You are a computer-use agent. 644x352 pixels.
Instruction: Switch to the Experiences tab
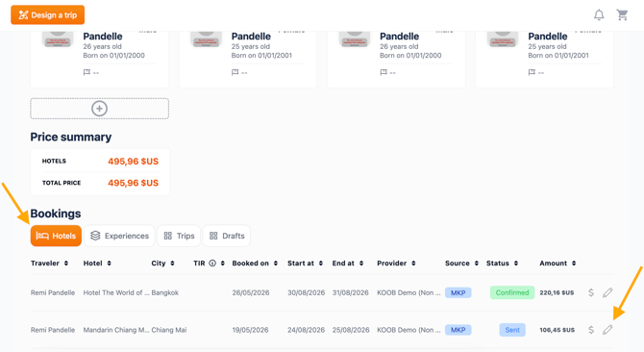tap(119, 236)
